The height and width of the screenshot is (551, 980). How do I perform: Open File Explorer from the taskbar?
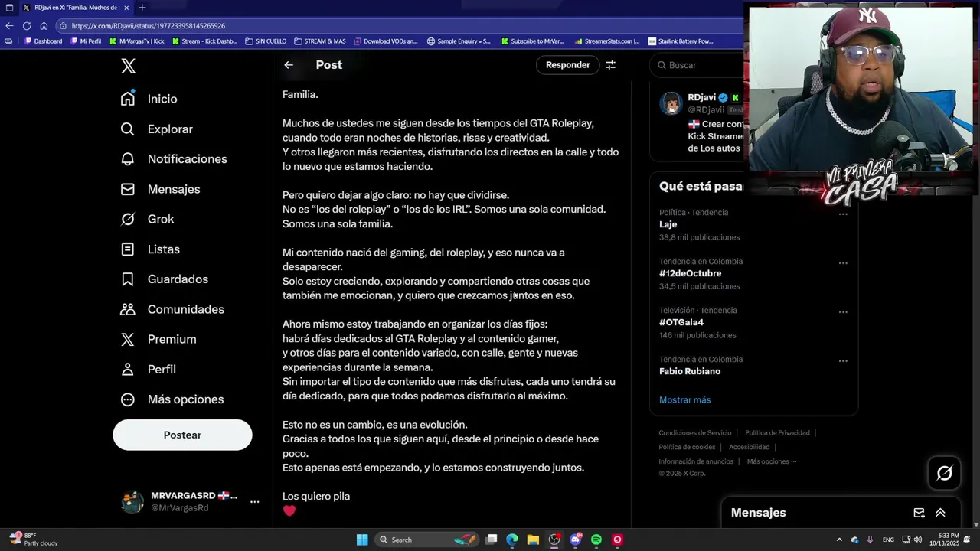point(533,540)
